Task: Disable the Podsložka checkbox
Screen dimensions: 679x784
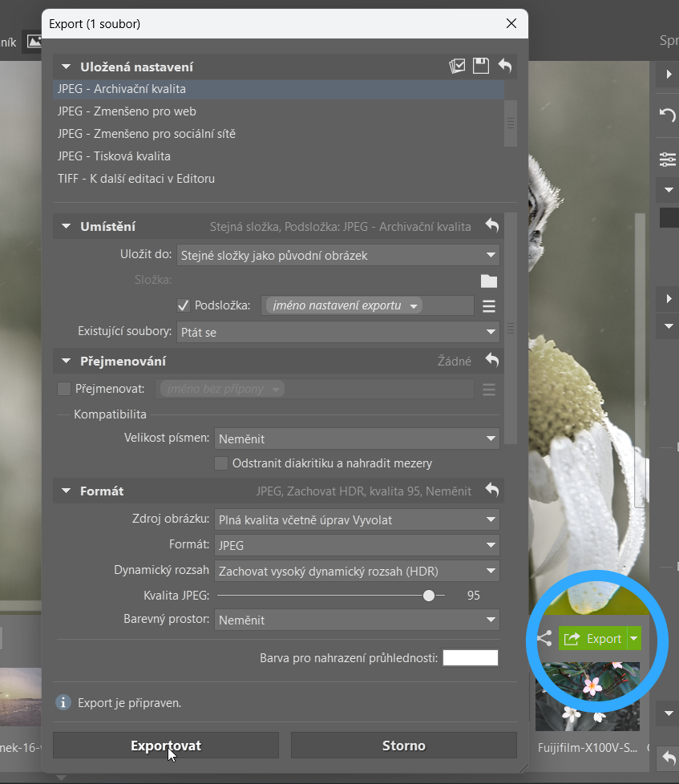Action: [183, 305]
